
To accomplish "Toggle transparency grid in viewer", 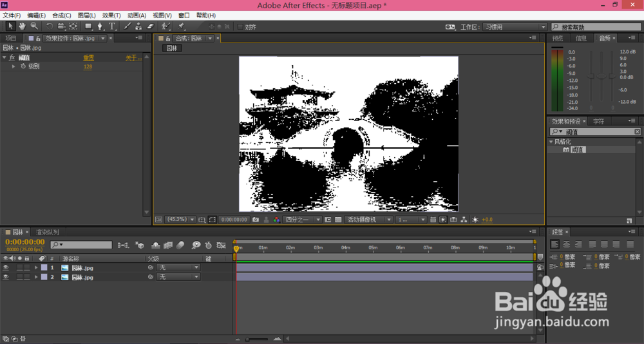I will [x=338, y=220].
